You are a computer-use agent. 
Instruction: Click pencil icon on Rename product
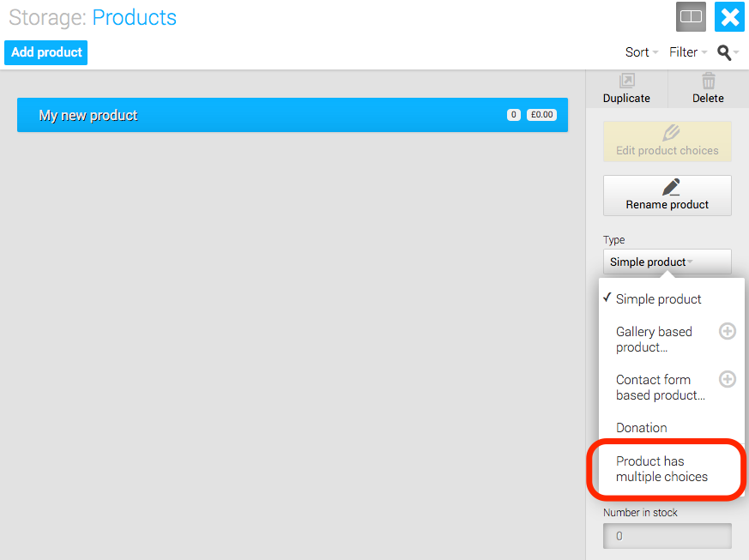tap(671, 187)
